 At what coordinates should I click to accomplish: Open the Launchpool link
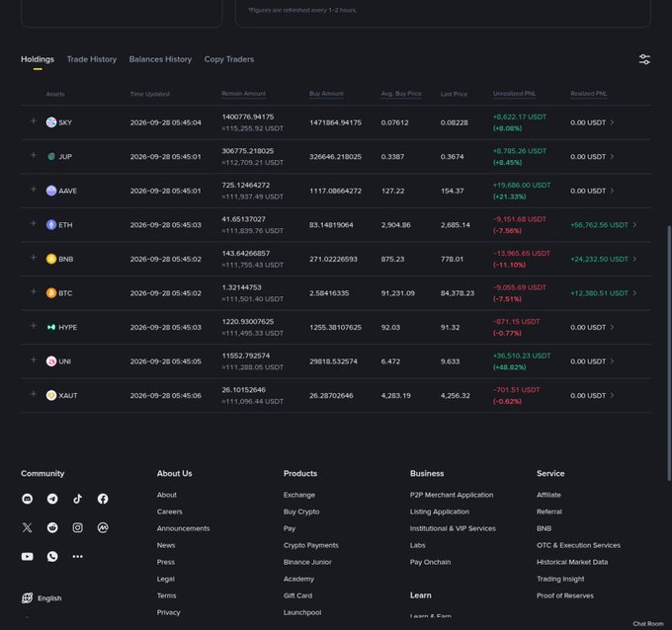click(x=302, y=612)
